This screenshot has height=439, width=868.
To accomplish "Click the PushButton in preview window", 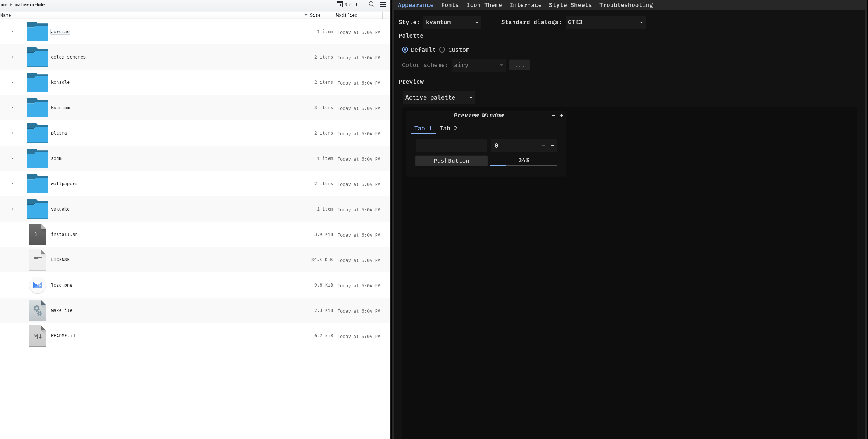I will point(451,161).
